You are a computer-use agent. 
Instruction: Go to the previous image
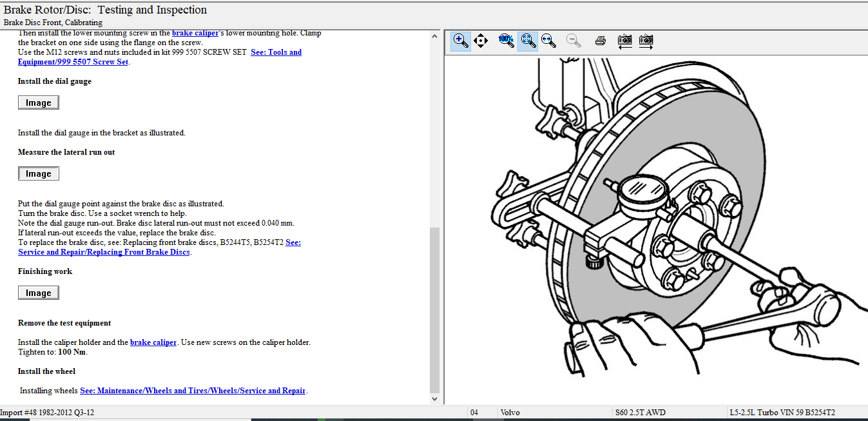[624, 41]
